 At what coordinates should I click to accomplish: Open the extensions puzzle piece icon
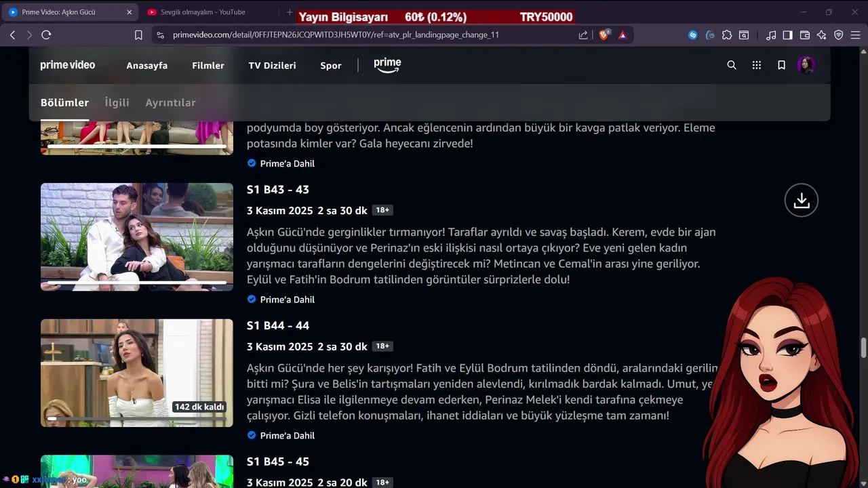tap(727, 35)
